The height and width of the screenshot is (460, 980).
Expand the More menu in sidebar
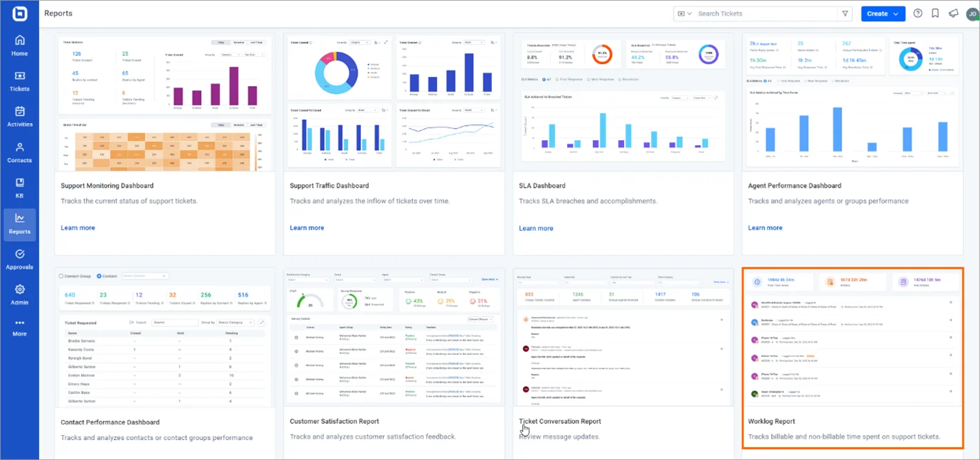pyautogui.click(x=19, y=328)
